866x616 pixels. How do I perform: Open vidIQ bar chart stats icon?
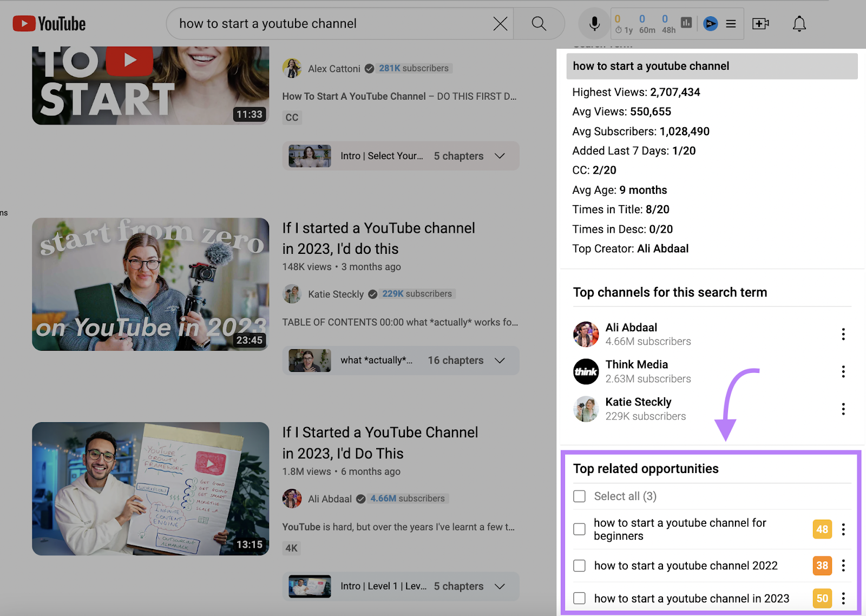click(x=686, y=23)
